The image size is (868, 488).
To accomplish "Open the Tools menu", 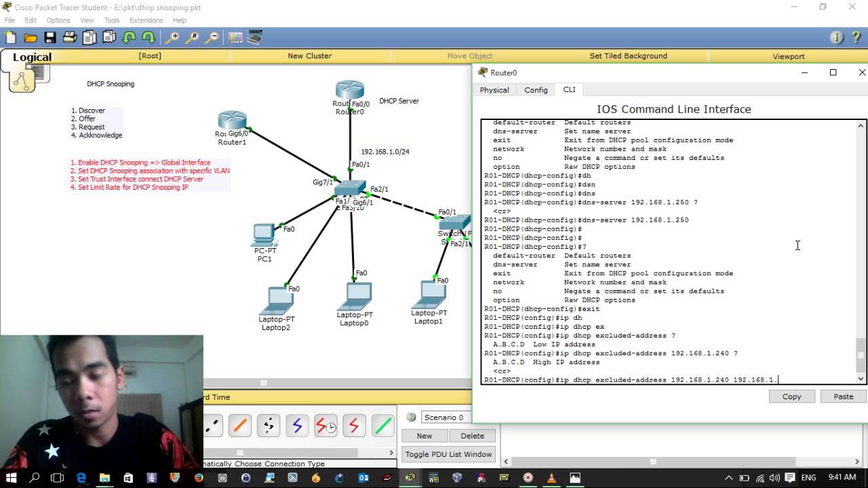I will point(112,20).
